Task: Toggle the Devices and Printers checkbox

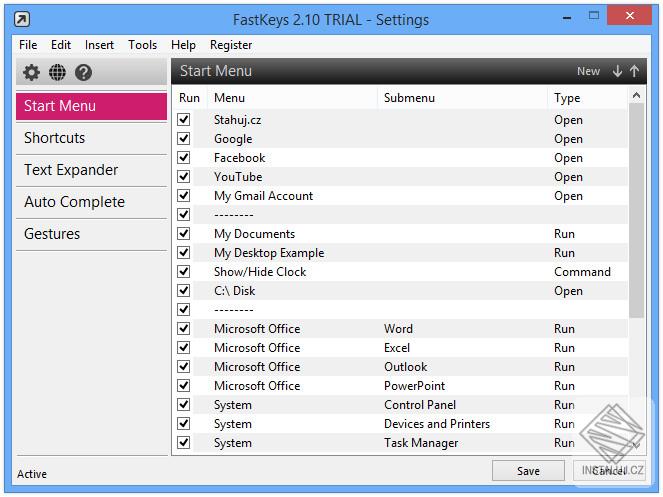Action: pos(184,424)
